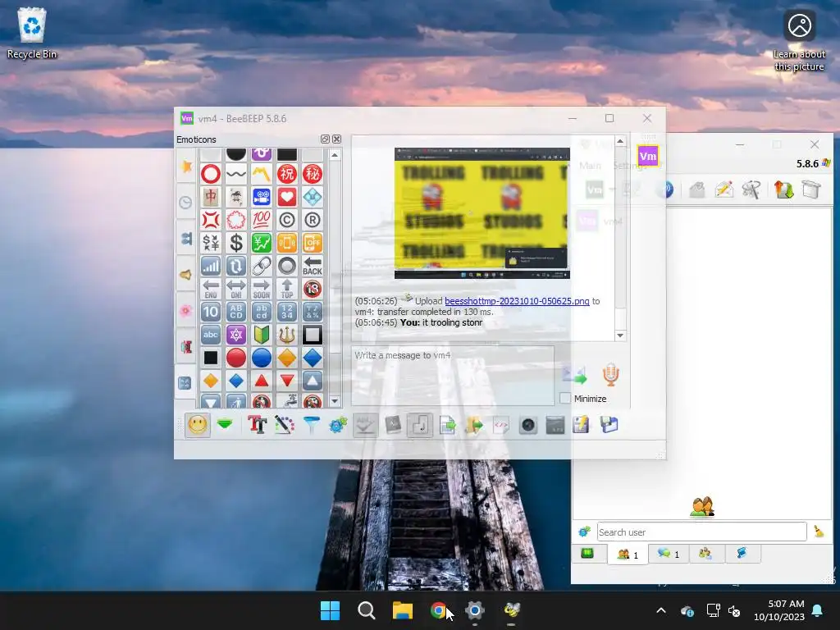Insert the red downward triangle emoticon
Viewport: 840px width, 630px height.
tap(286, 381)
